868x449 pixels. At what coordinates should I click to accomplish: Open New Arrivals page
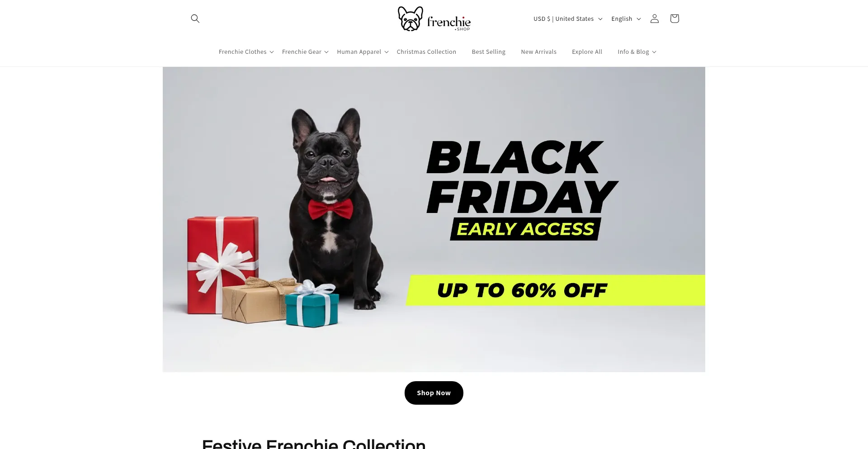[x=538, y=52]
